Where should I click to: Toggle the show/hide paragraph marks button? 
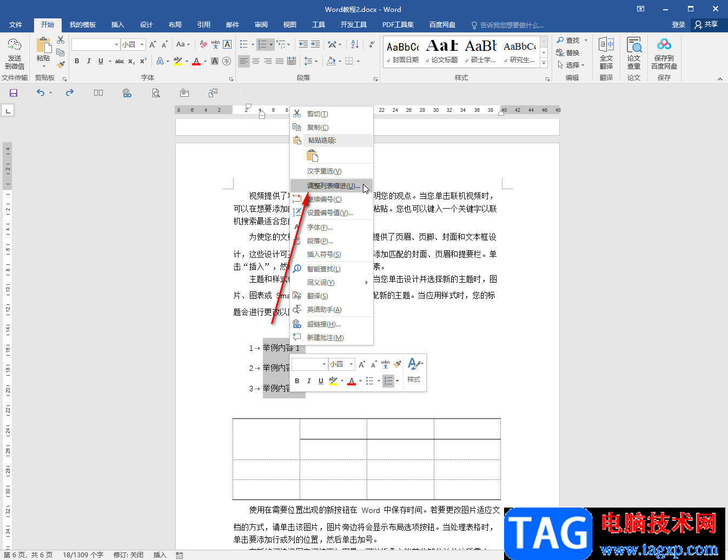(372, 44)
